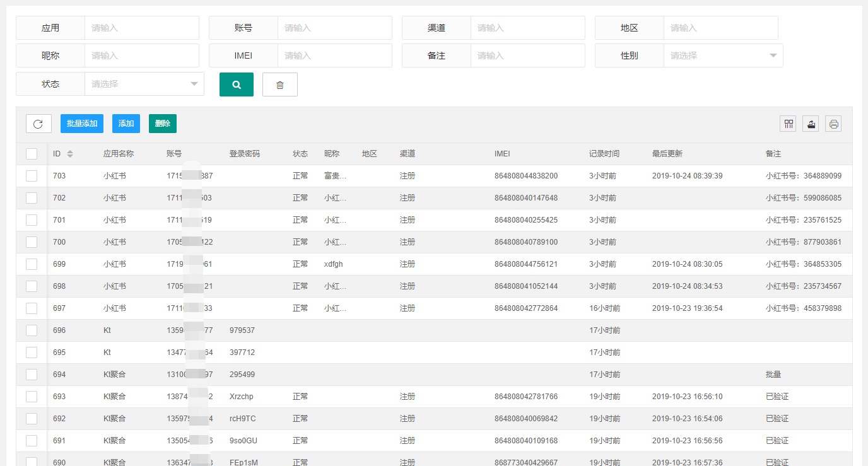Click timestamp 2019-10-23 16:54:06
Image resolution: width=868 pixels, height=466 pixels.
pyautogui.click(x=688, y=419)
